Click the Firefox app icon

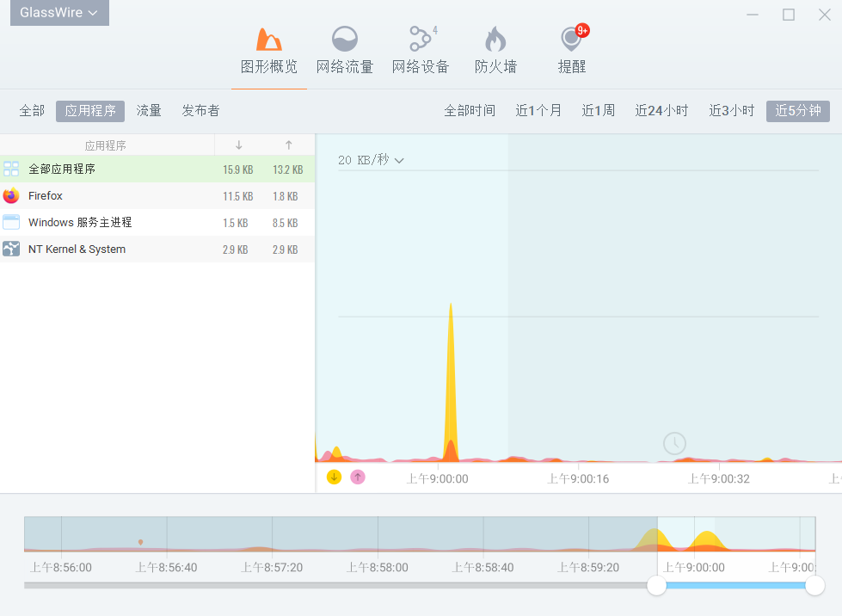tap(11, 195)
